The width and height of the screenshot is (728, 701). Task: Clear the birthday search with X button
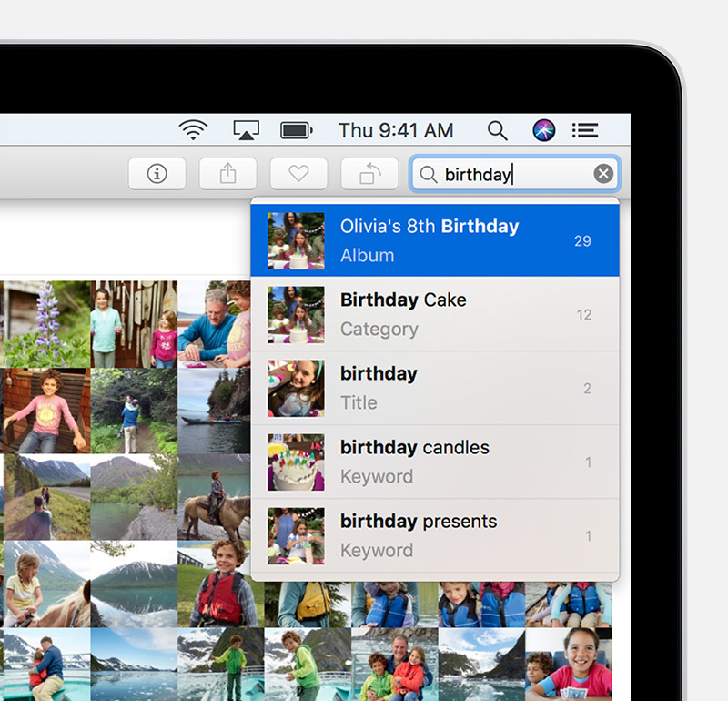click(603, 174)
